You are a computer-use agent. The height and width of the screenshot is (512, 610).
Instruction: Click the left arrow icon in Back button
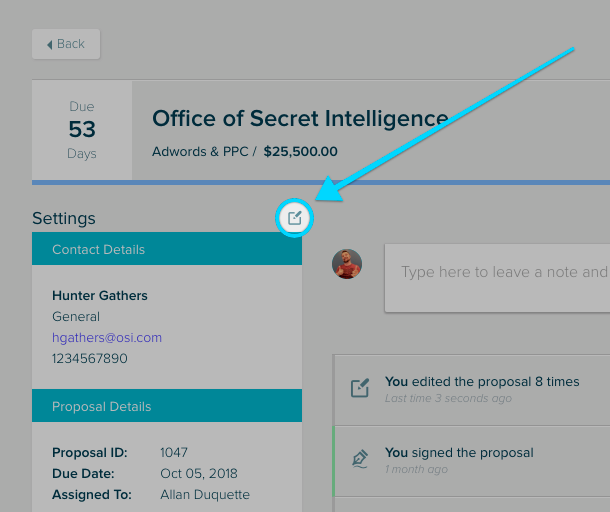pos(49,44)
